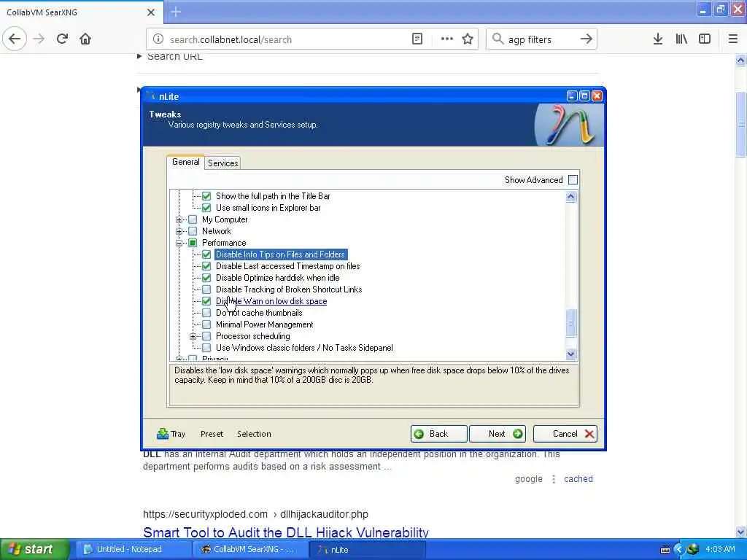Close the CollabVM SearXNG tab
This screenshot has height=560, width=747.
coord(150,12)
